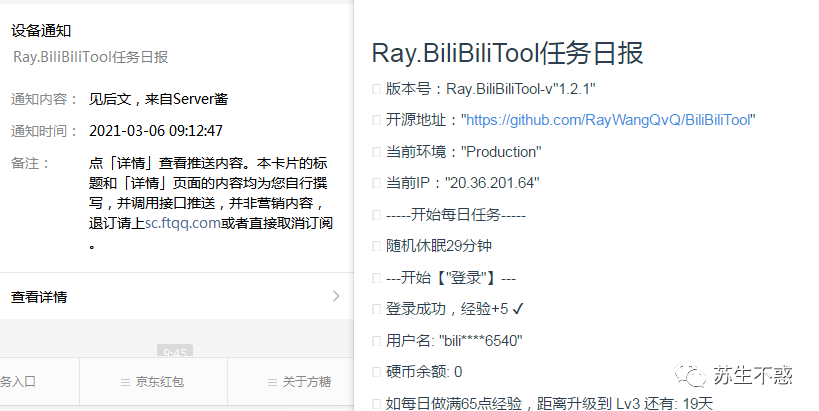Toggle checkbox beside 当前IP line

[x=376, y=183]
